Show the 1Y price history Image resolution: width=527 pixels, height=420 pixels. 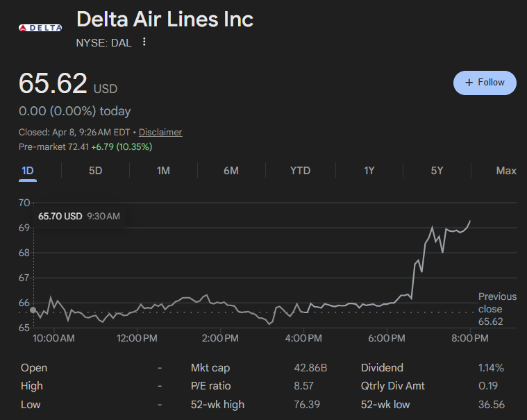pos(369,171)
